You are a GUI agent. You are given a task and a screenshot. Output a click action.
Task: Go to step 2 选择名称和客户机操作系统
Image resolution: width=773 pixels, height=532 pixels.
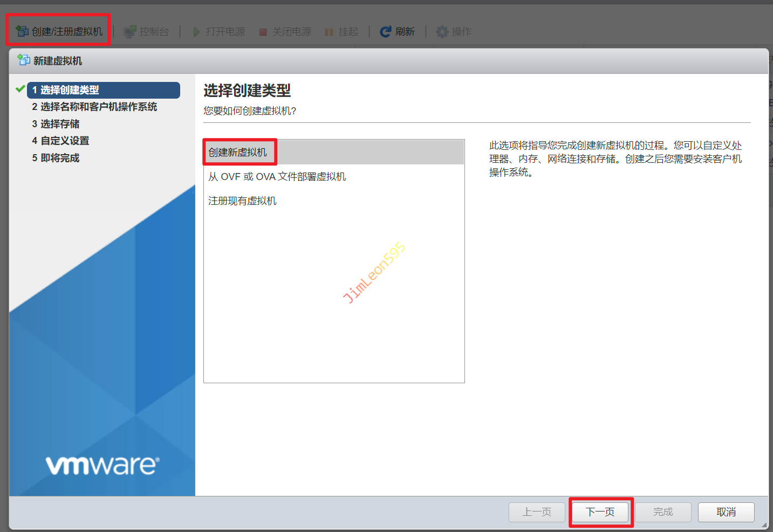pyautogui.click(x=94, y=107)
